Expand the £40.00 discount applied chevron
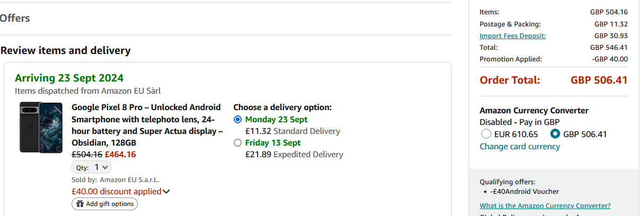 coord(166,192)
